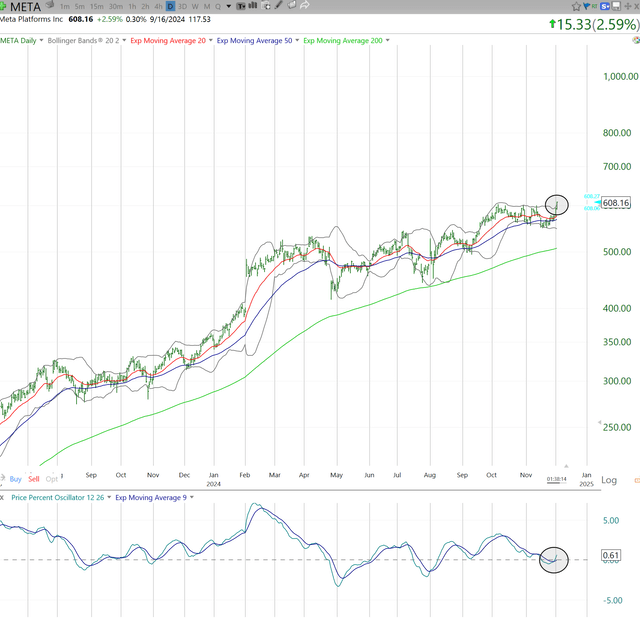Click the 0.61 oscillator value label
This screenshot has width=640, height=618.
611,555
